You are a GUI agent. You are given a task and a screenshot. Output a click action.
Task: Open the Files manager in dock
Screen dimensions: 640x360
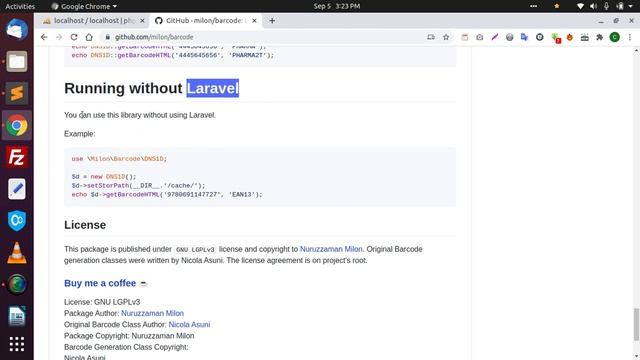tap(17, 61)
